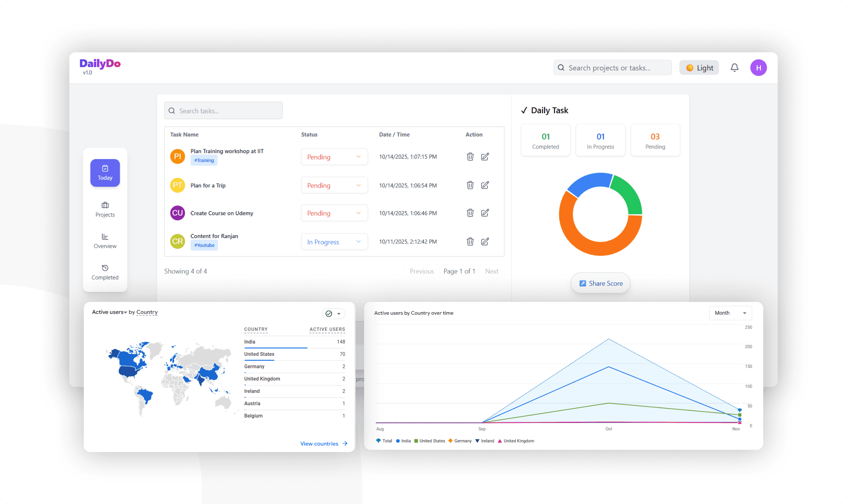Go to the Previous page
This screenshot has height=504, width=847.
(x=422, y=271)
